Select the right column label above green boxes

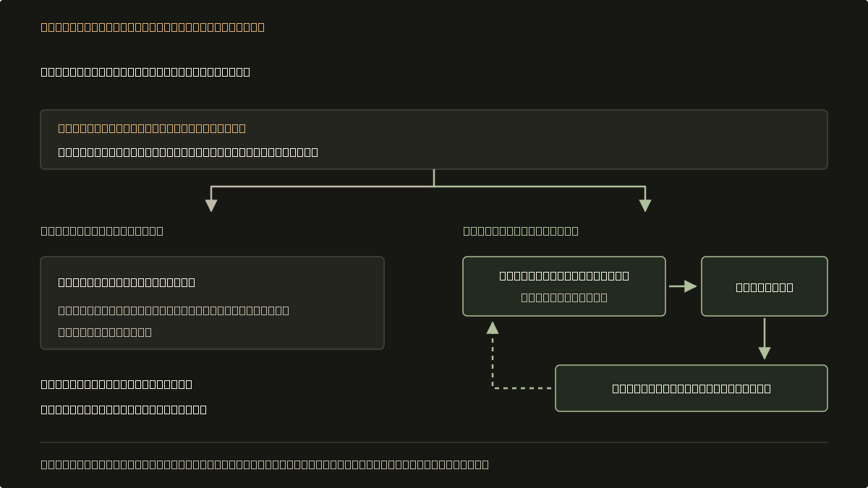(521, 231)
